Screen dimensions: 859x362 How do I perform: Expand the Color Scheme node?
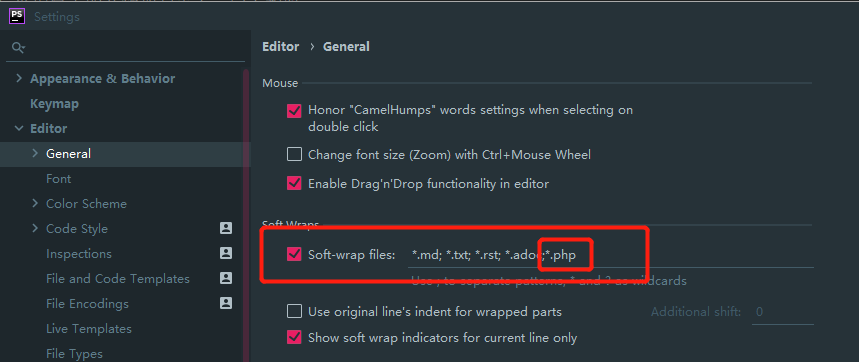pos(36,203)
